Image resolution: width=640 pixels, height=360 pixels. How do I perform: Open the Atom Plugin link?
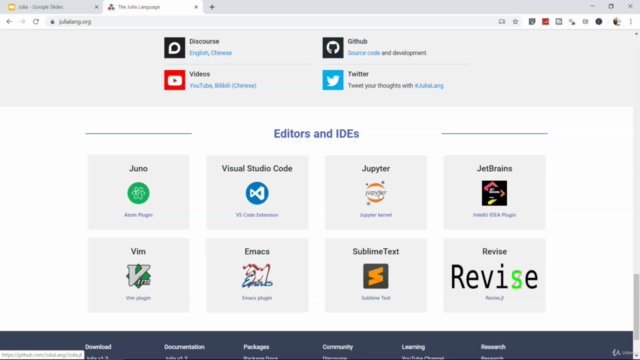138,215
